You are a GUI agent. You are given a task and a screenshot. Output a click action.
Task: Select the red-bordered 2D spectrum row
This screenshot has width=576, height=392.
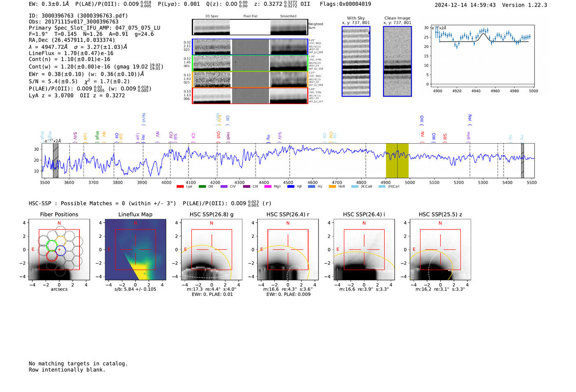tap(250, 96)
